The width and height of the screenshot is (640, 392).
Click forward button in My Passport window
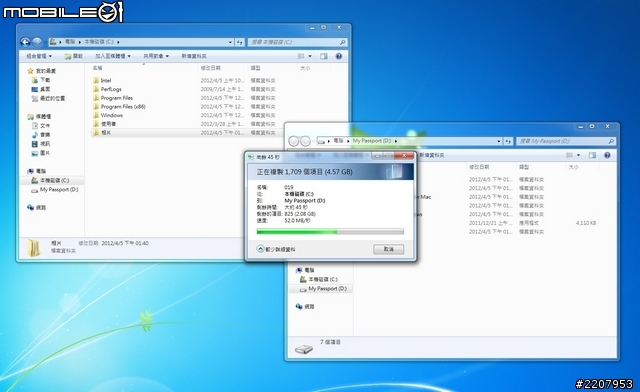tap(305, 141)
